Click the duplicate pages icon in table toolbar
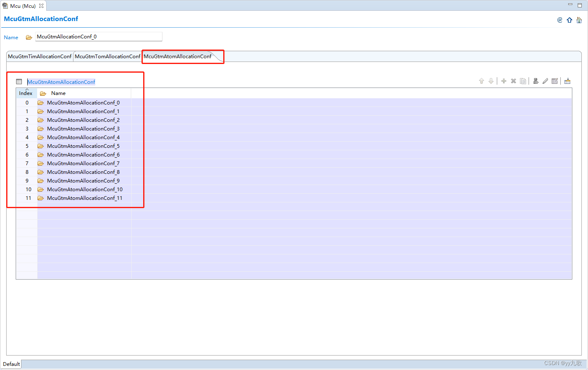Viewport: 588px width, 370px height. 523,81
